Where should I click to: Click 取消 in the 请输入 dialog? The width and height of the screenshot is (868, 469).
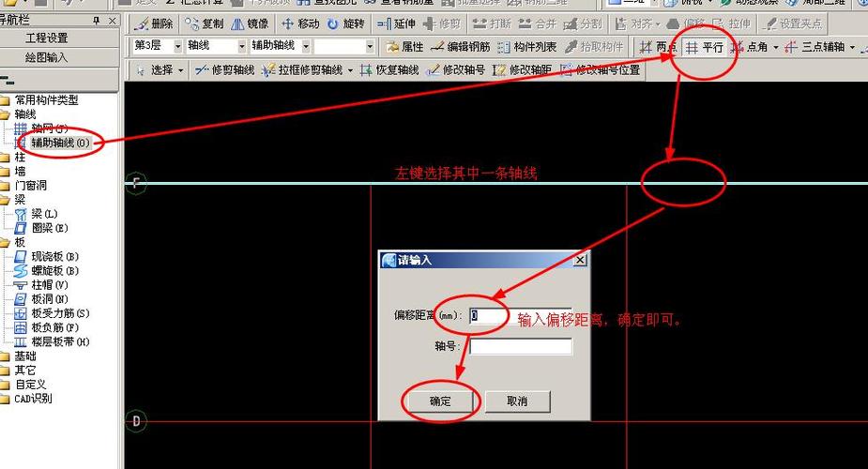click(518, 401)
